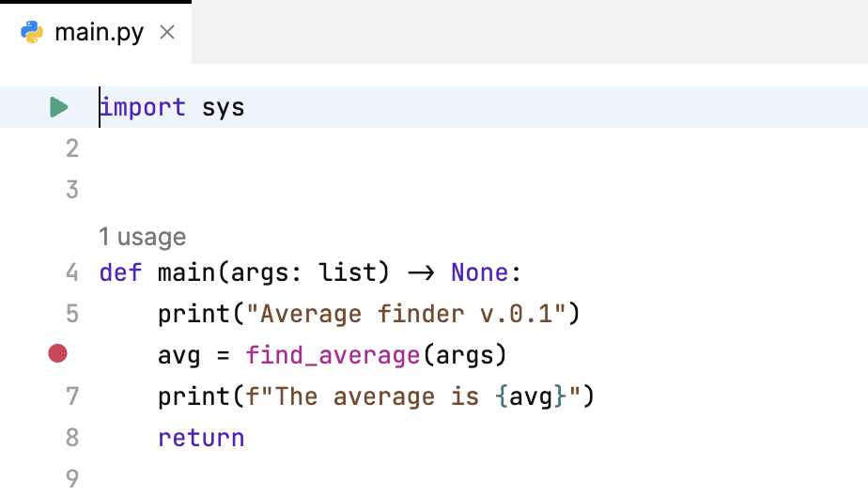This screenshot has height=496, width=868.
Task: Click 'The average is' f-string text
Action: tap(378, 396)
